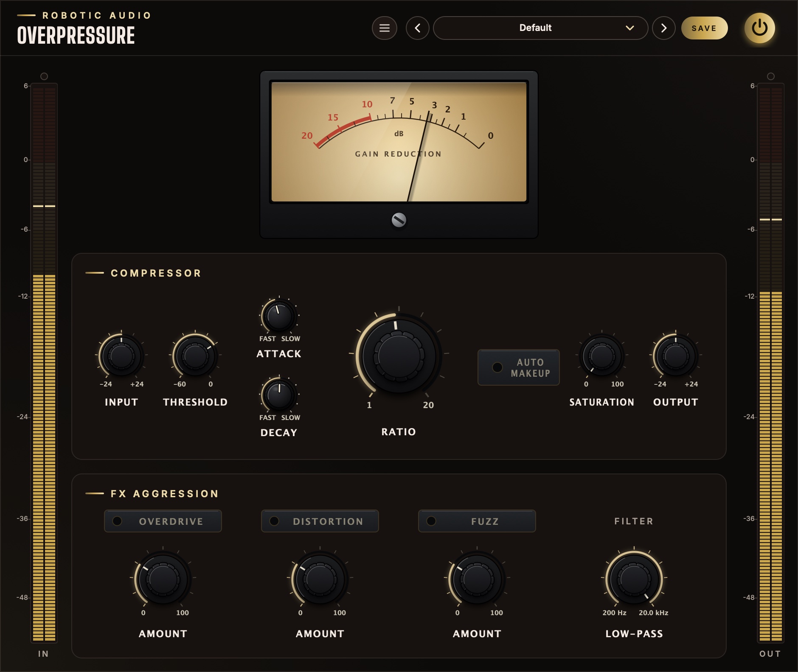Open the Default preset dropdown

pyautogui.click(x=540, y=28)
